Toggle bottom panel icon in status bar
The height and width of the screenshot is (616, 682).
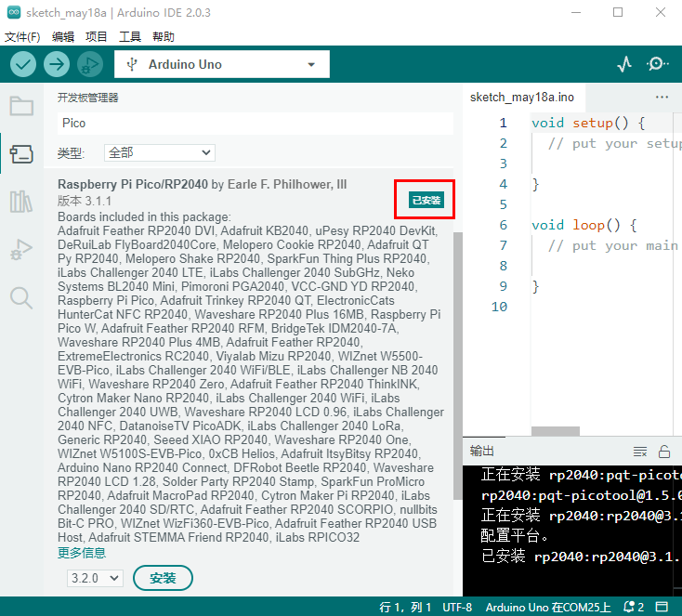662,607
